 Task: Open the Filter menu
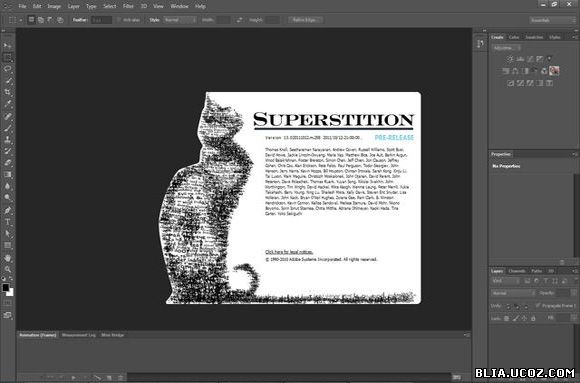128,6
